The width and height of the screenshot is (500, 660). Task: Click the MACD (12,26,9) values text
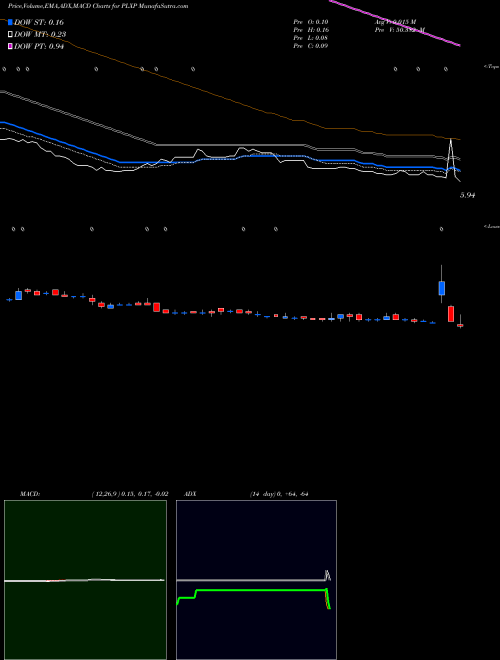coord(129,494)
